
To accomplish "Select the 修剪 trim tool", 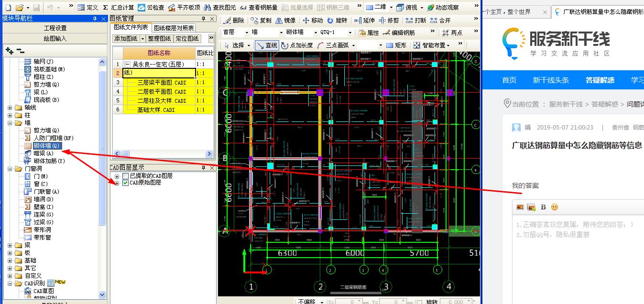I will 389,20.
